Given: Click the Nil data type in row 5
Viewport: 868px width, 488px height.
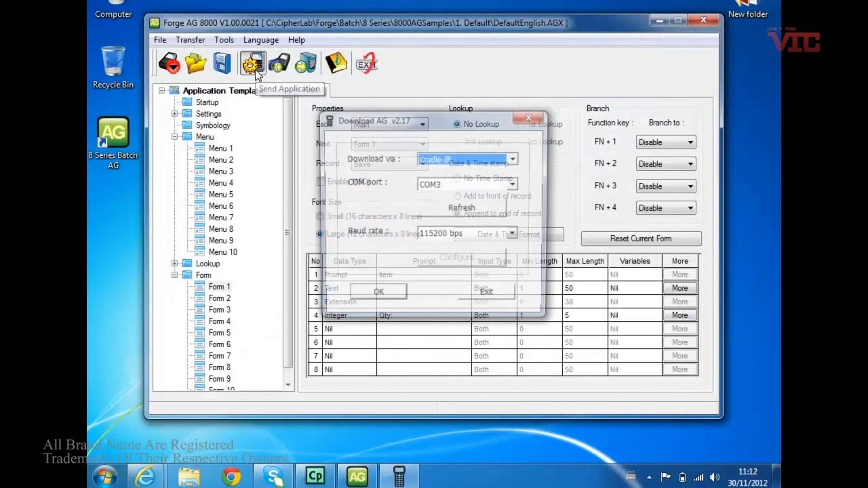Looking at the screenshot, I should [x=349, y=329].
